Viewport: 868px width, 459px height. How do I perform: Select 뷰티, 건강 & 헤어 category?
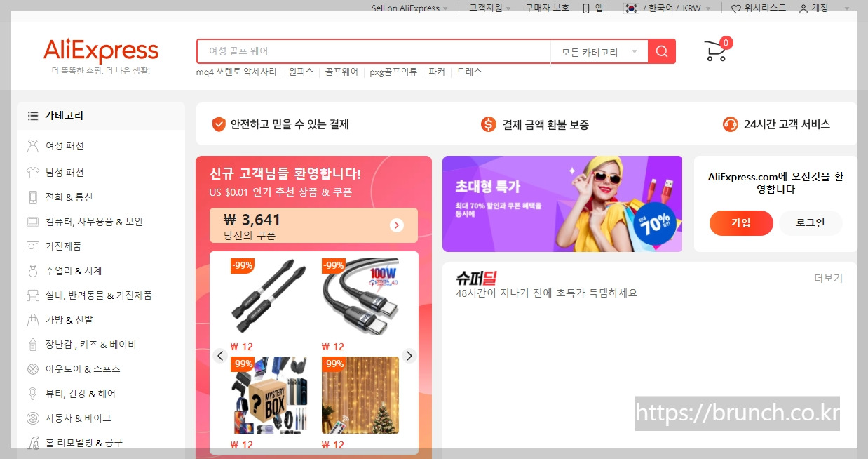click(81, 394)
